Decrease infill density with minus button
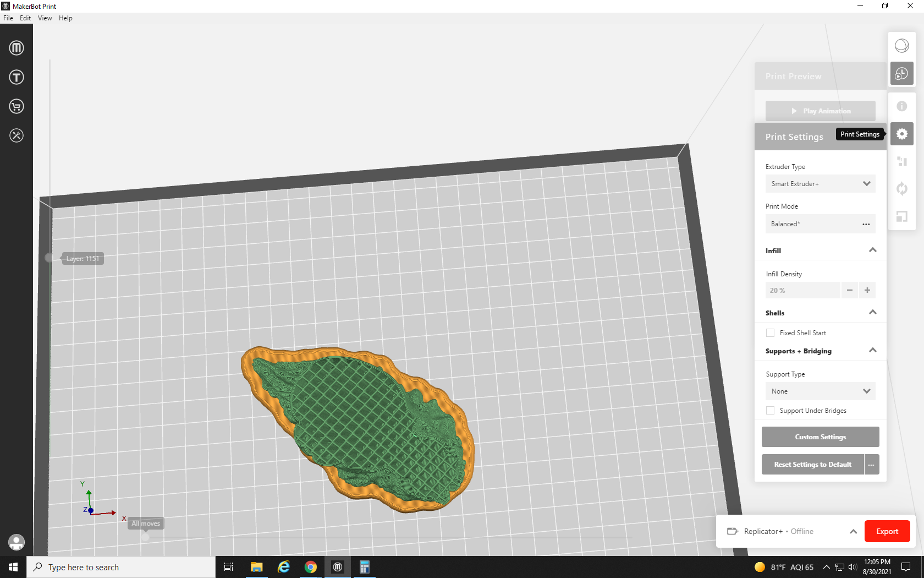 coord(850,290)
